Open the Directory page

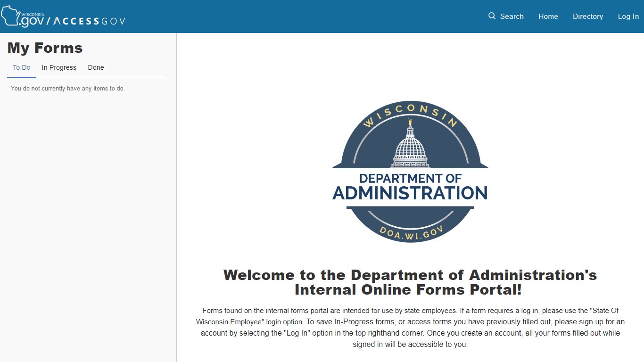(x=588, y=16)
